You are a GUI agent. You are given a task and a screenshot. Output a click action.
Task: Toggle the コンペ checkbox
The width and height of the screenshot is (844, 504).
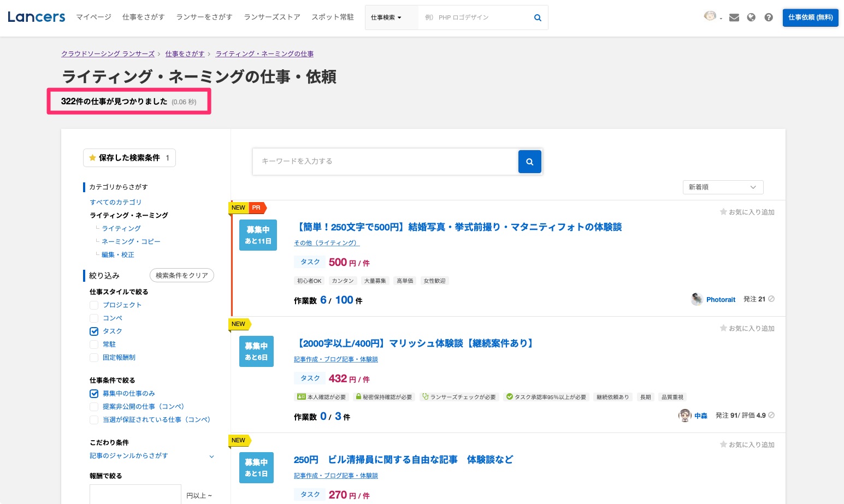coord(94,318)
